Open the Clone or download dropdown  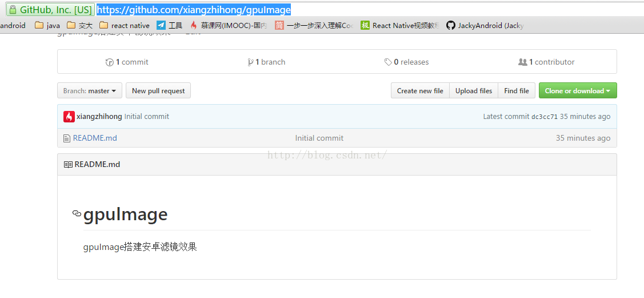578,91
